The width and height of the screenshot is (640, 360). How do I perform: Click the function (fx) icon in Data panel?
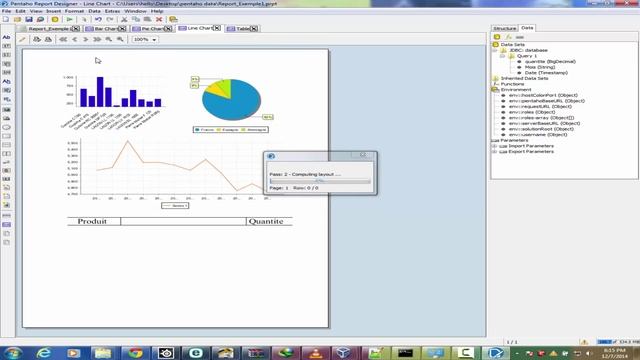tap(508, 37)
